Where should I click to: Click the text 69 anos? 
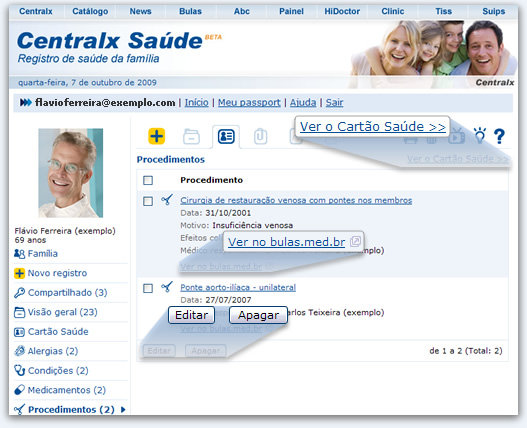click(30, 240)
